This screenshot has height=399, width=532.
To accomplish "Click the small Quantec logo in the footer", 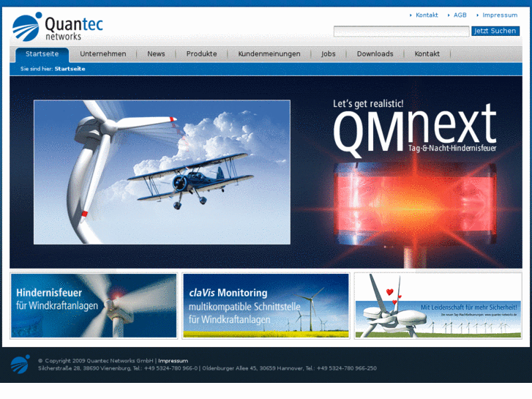I will 20,364.
